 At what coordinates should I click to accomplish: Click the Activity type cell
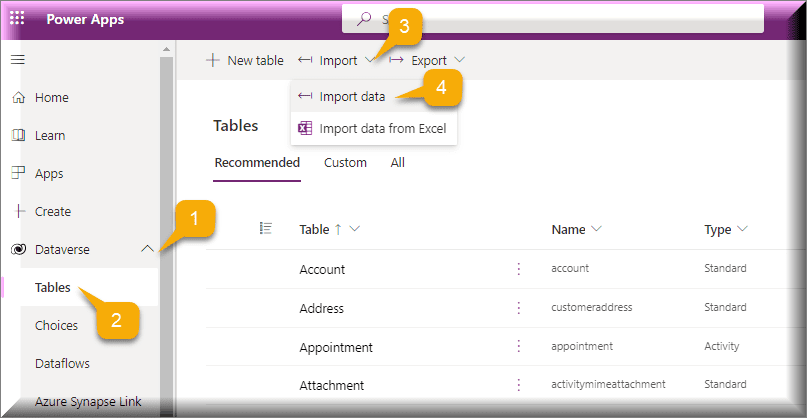[722, 346]
